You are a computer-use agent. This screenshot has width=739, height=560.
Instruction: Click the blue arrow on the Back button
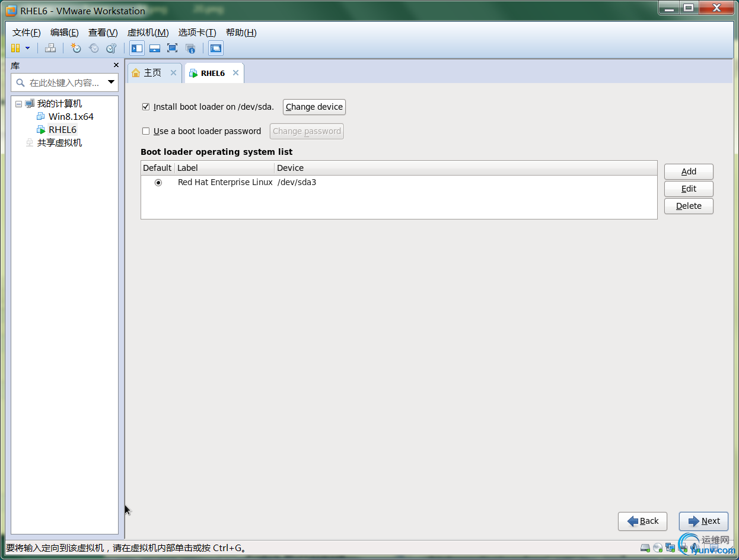tap(633, 521)
